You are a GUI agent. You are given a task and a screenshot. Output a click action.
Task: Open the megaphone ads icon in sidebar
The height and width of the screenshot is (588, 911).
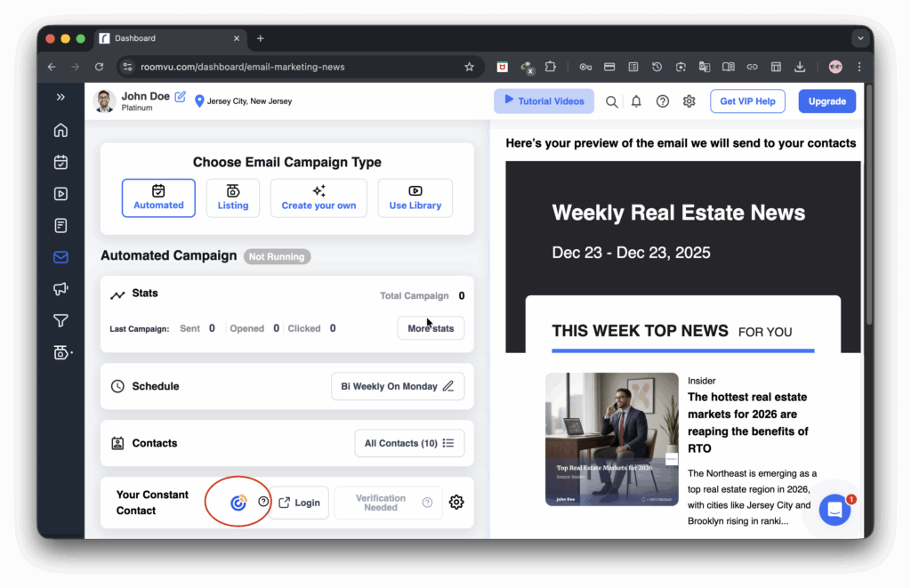(x=60, y=289)
